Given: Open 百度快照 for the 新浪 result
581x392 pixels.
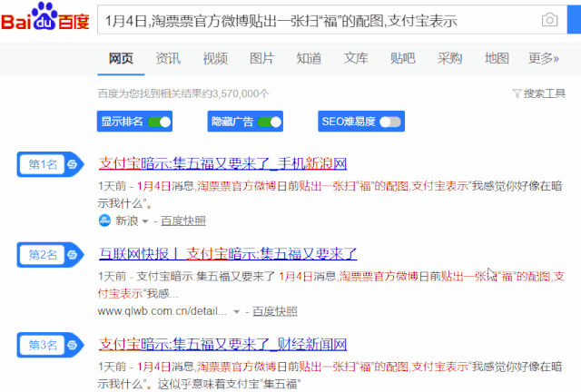Looking at the screenshot, I should (x=183, y=220).
